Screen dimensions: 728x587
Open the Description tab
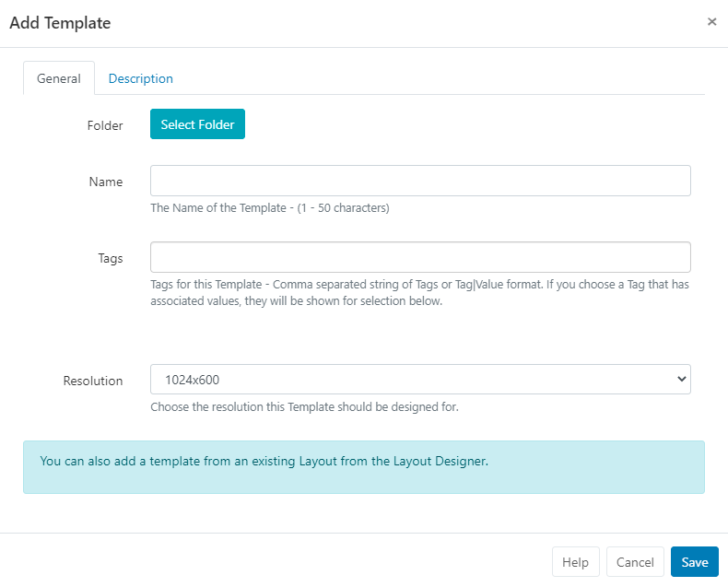coord(140,78)
